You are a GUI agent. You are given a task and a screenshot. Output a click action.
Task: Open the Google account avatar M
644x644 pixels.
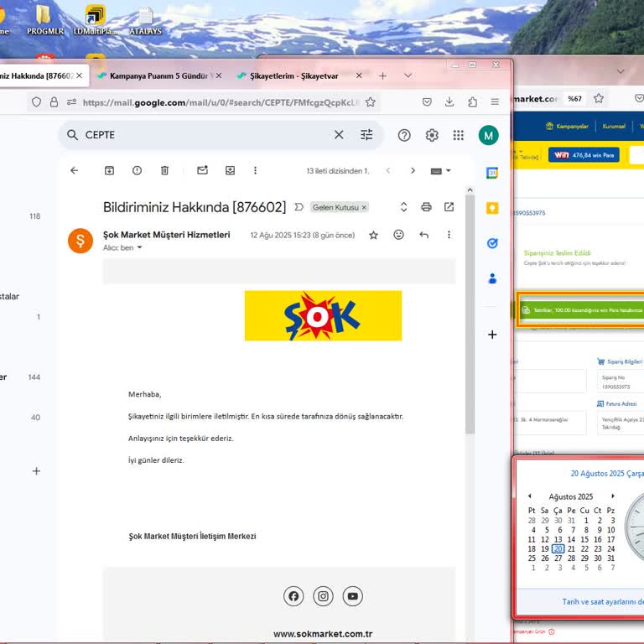[x=488, y=135]
